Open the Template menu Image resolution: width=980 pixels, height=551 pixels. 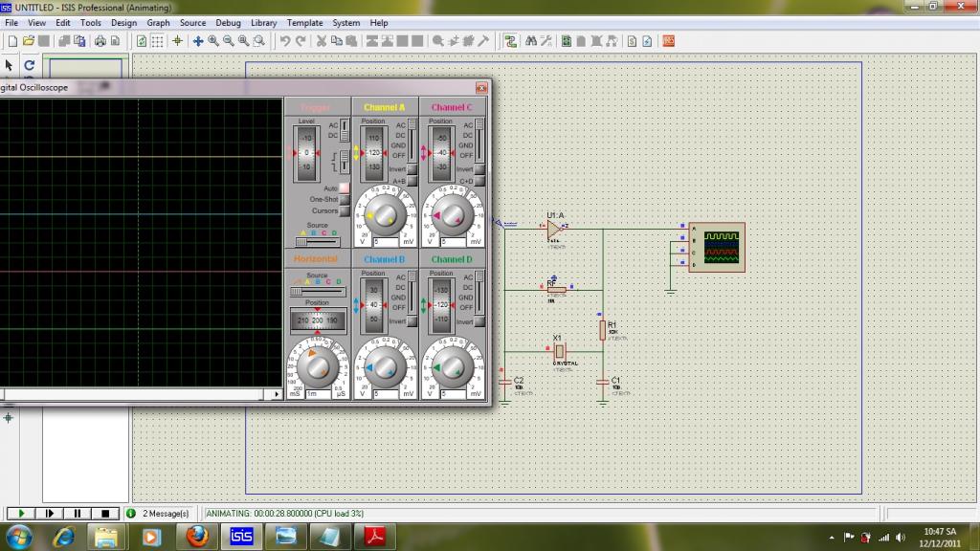point(304,23)
